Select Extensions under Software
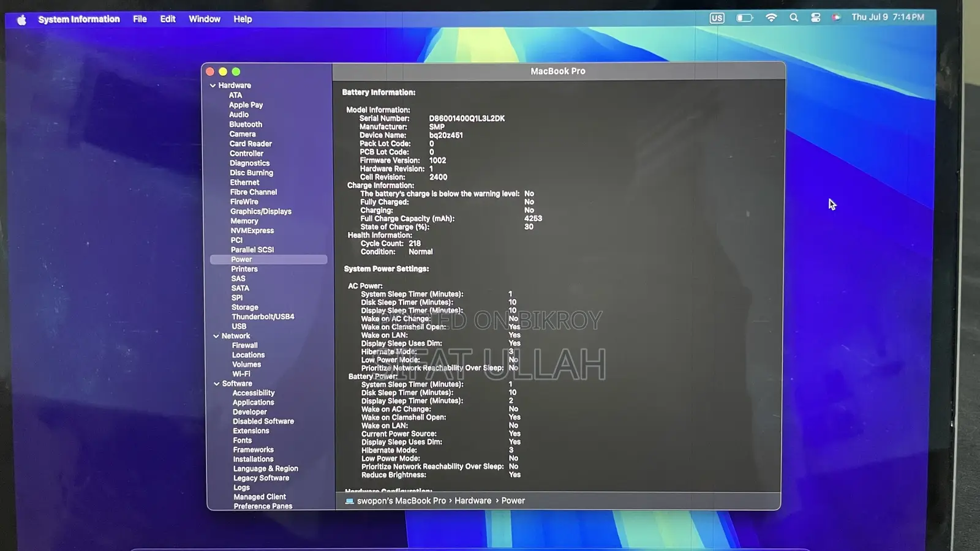 pyautogui.click(x=251, y=431)
